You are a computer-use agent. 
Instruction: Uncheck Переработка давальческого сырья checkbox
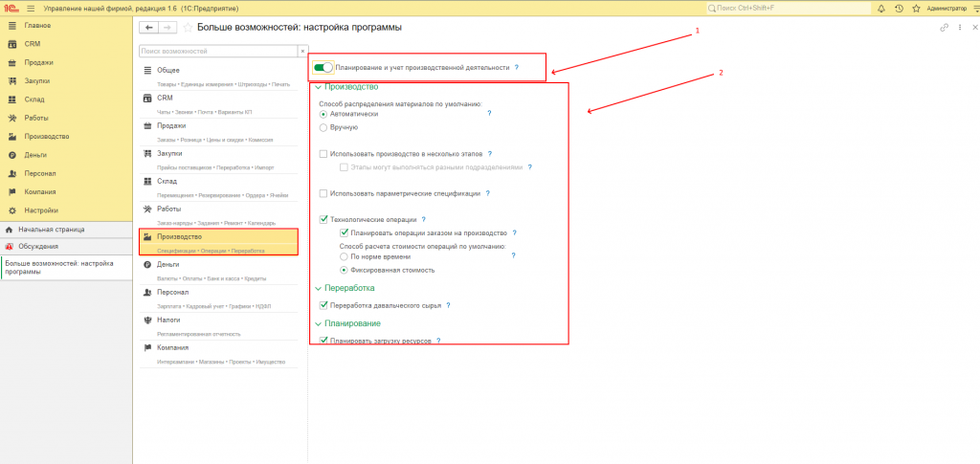(x=323, y=305)
